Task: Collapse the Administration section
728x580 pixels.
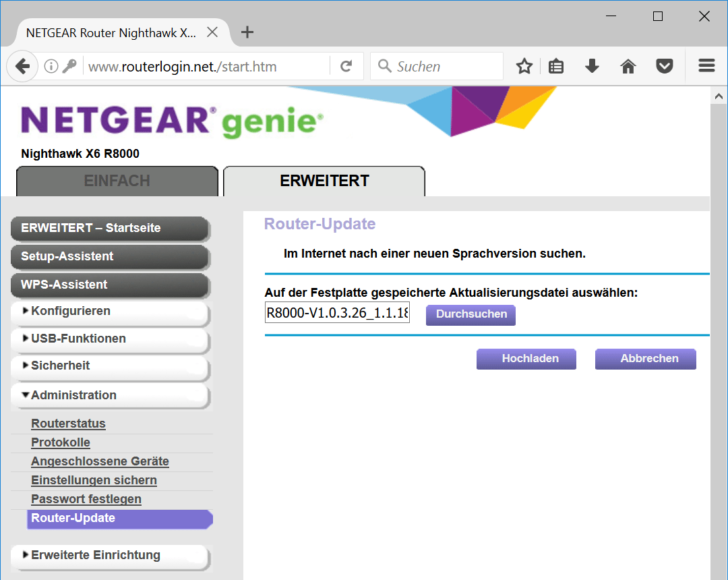Action: [x=110, y=395]
